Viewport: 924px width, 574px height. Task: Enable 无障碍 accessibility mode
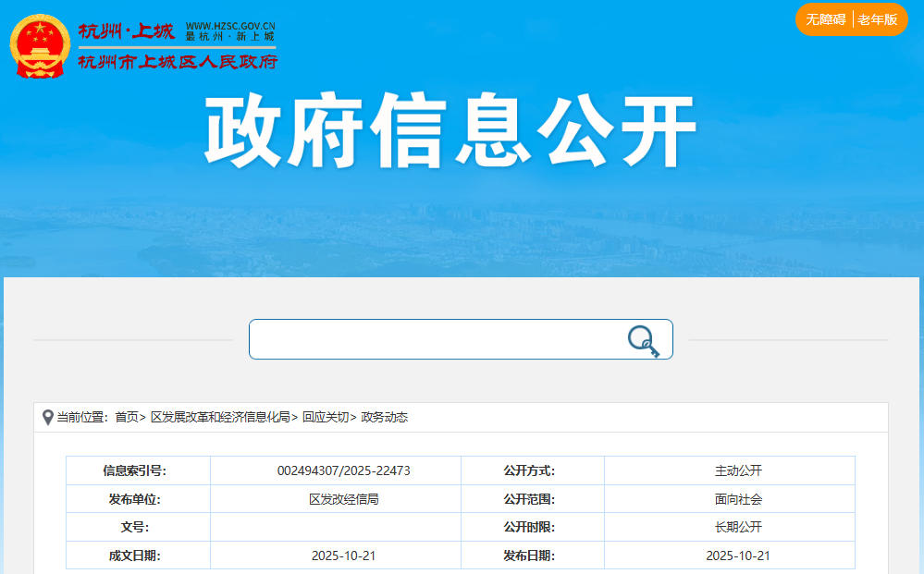[x=825, y=19]
